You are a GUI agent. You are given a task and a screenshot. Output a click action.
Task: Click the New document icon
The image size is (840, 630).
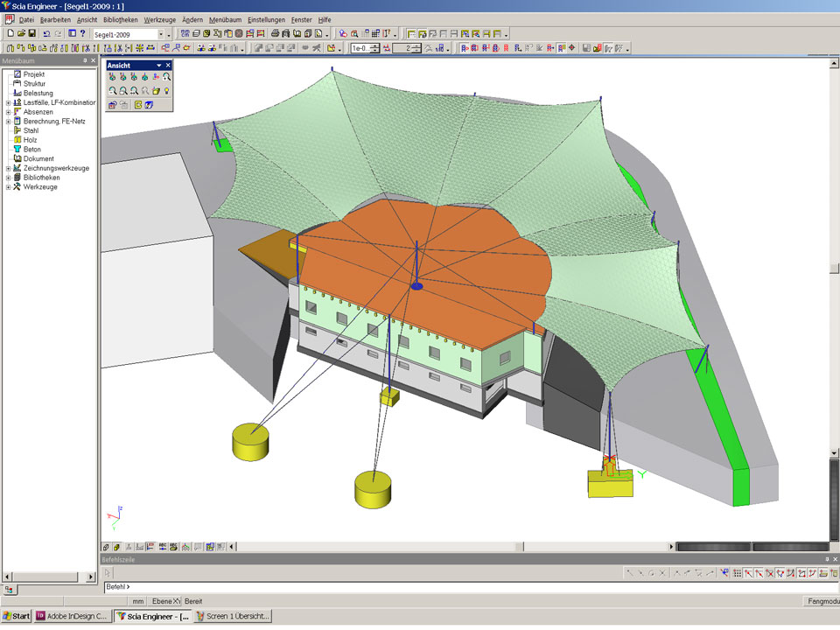[x=10, y=33]
